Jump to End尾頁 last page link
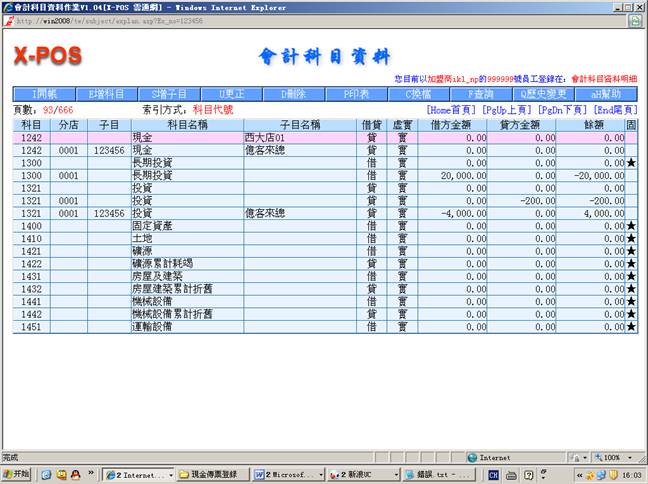The height and width of the screenshot is (484, 648). tap(617, 108)
